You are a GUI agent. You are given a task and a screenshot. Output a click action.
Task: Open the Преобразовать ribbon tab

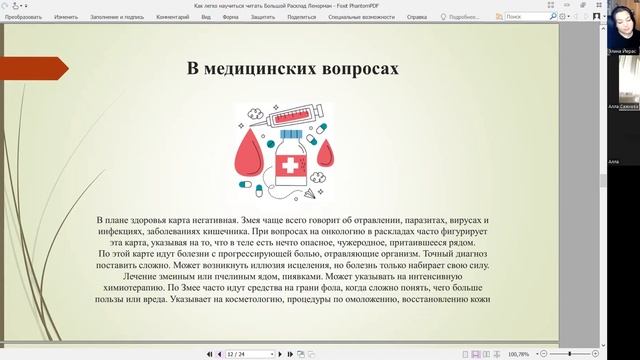click(23, 17)
